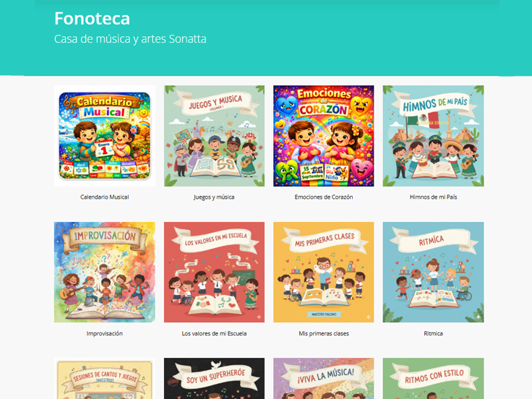Open the Rítmica album cover image
532x399 pixels.
pyautogui.click(x=433, y=272)
